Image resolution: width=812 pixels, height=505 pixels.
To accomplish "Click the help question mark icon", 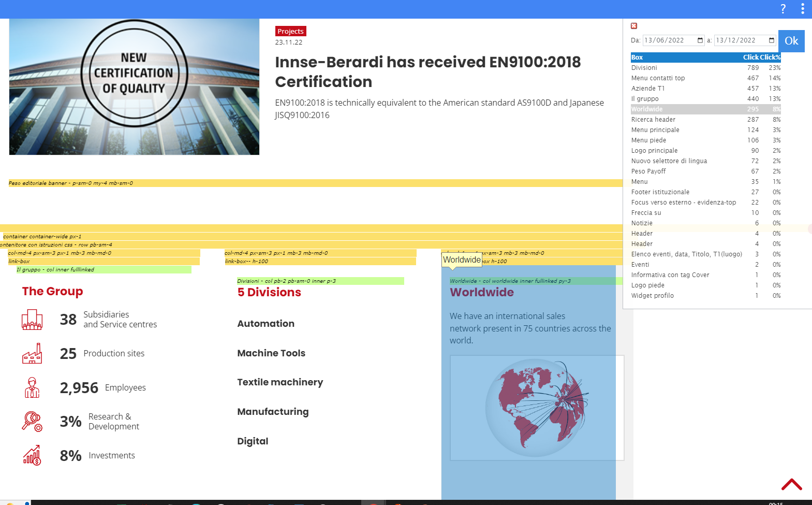I will (x=783, y=9).
